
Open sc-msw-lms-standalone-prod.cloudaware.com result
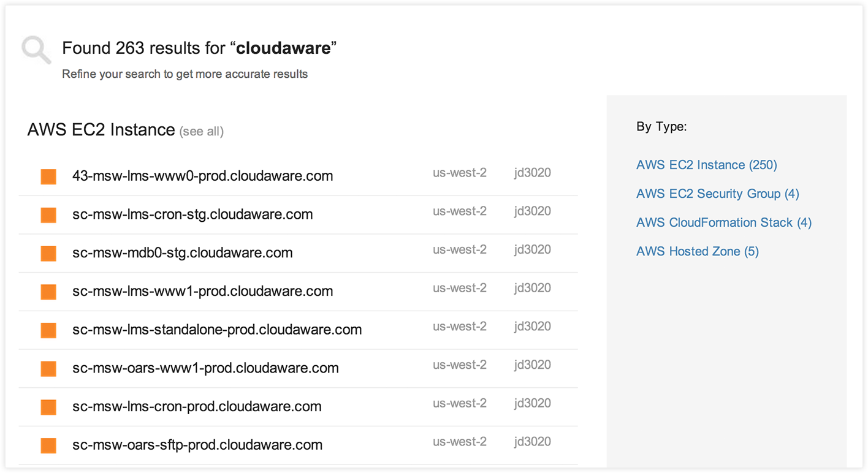tap(217, 330)
